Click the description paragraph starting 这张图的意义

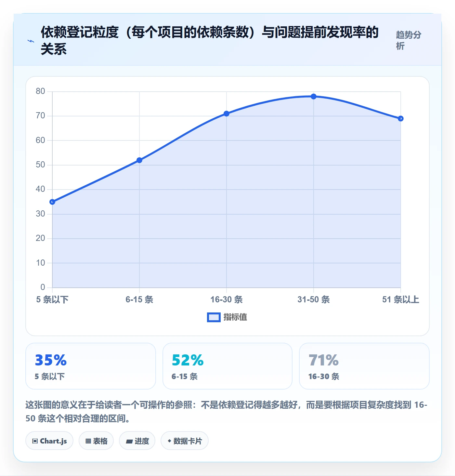click(227, 412)
